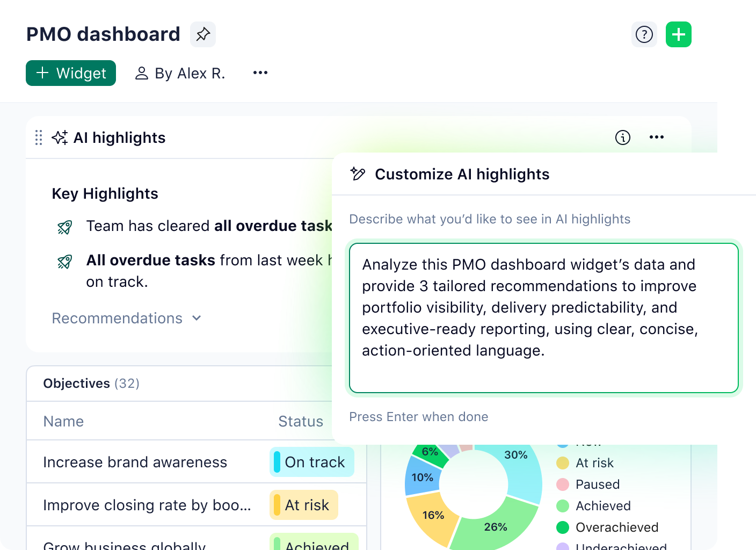Pin the PMO dashboard

(202, 34)
